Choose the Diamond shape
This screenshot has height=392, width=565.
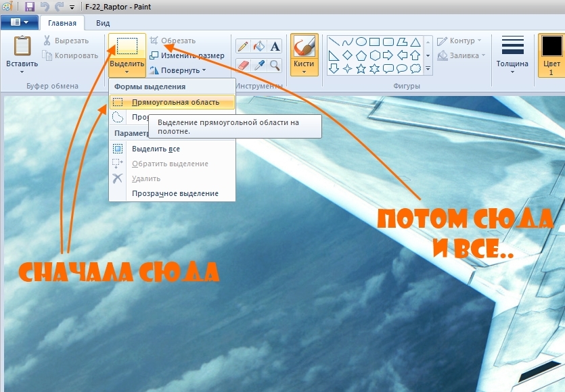347,55
